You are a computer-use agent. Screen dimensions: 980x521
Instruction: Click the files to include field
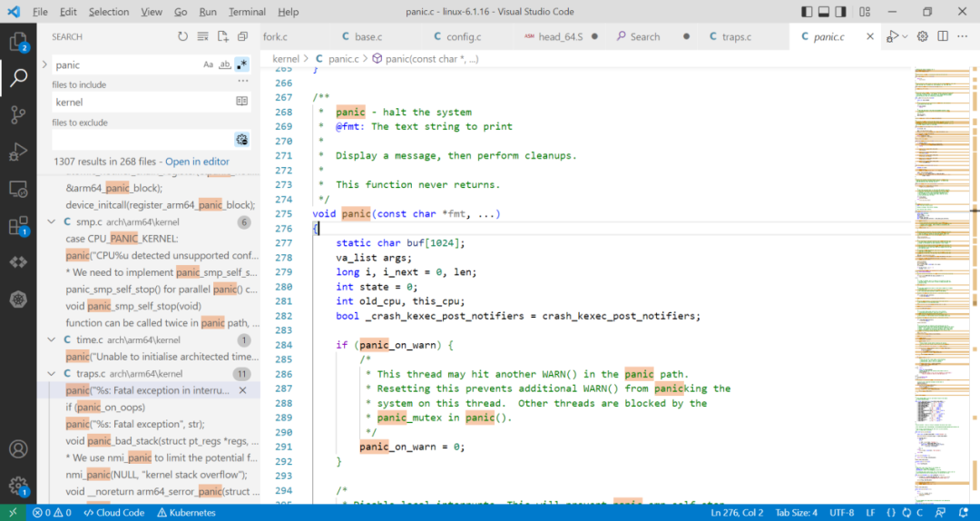point(141,102)
